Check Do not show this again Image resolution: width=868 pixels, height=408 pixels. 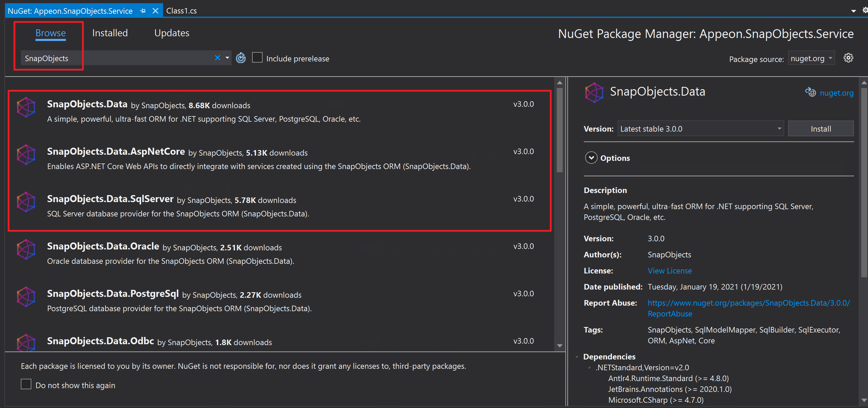(x=26, y=384)
